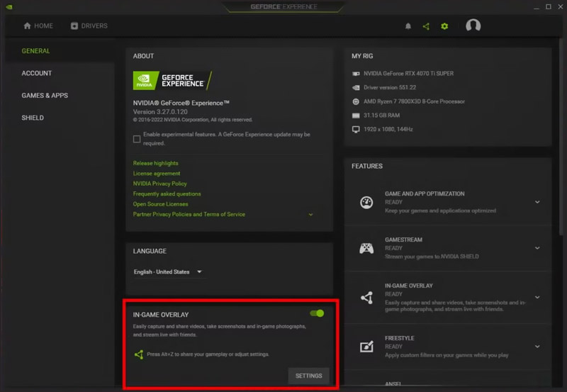This screenshot has height=392, width=567.
Task: Click the driver icon beside Driver version 551.22
Action: click(356, 87)
